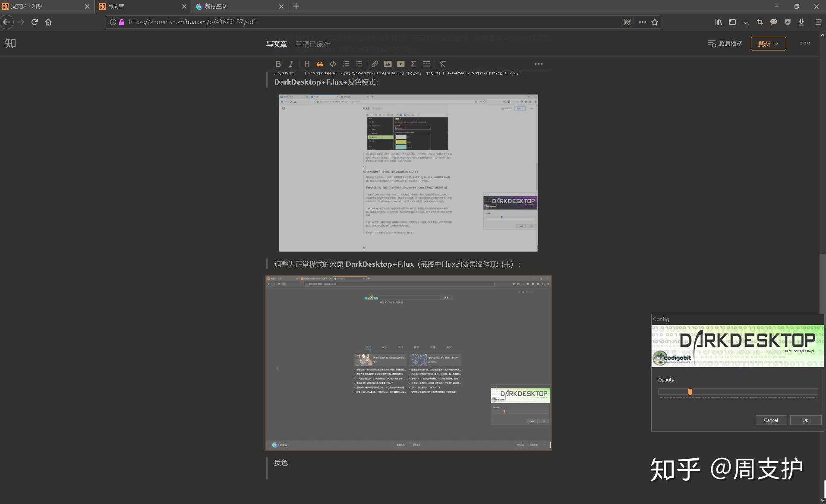Screen dimensions: 826x504
Task: Open the 更新 update dropdown button
Action: click(768, 44)
